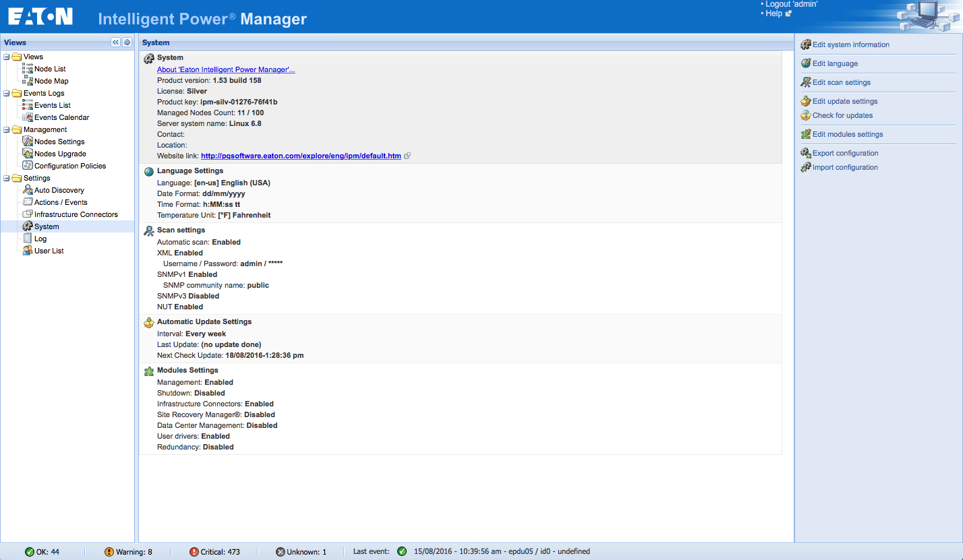
Task: Click the Edit system information icon
Action: [805, 44]
